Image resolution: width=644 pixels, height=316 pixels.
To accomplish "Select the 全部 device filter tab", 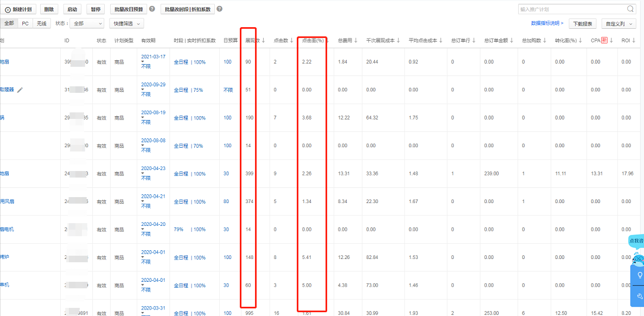I will (x=9, y=23).
